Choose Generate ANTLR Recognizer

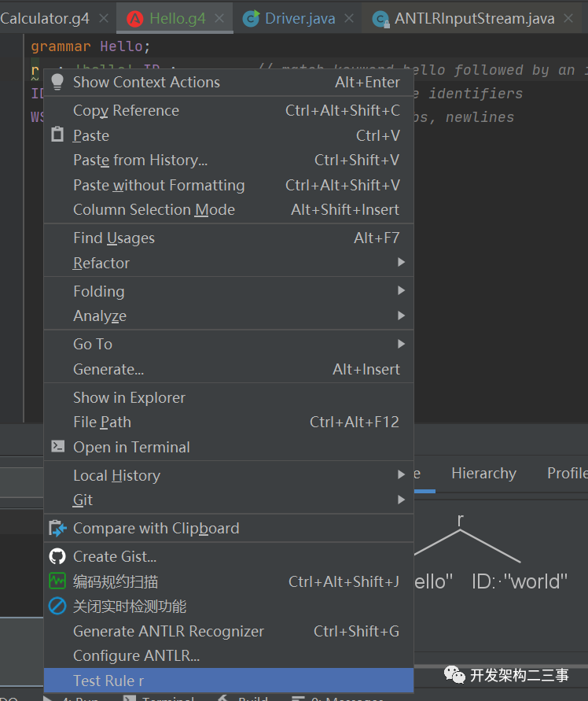(x=168, y=631)
